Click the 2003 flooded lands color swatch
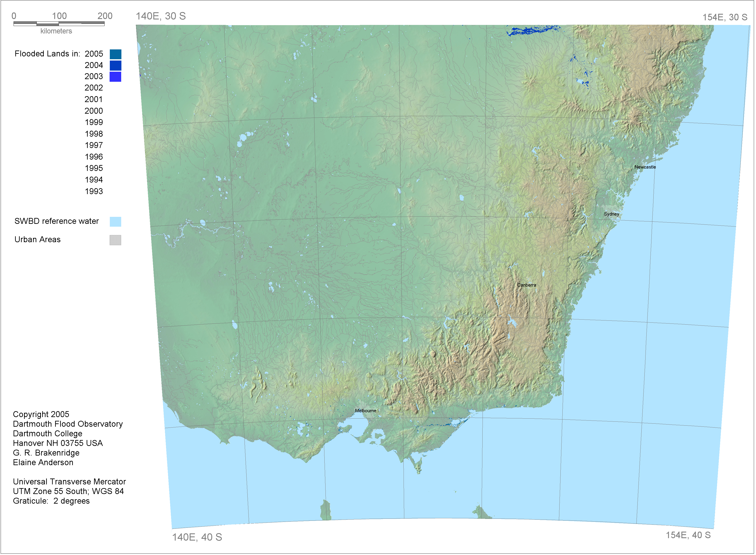 (x=115, y=77)
